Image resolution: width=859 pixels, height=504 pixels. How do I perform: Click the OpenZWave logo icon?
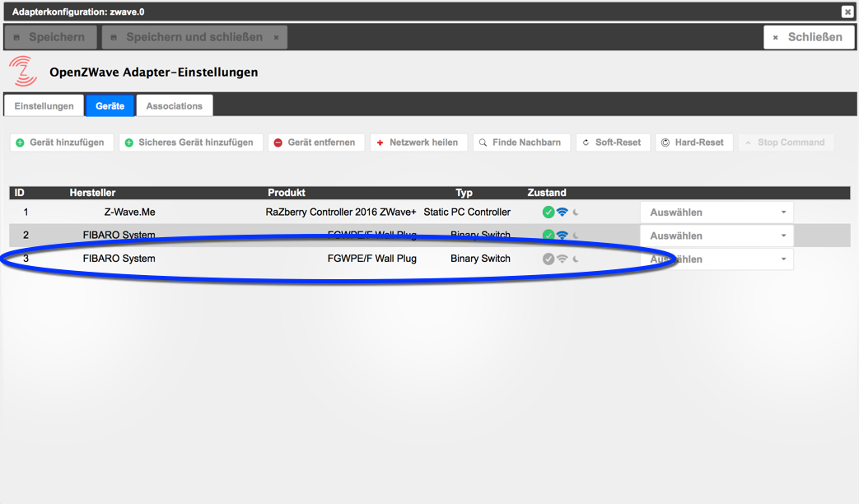(23, 71)
